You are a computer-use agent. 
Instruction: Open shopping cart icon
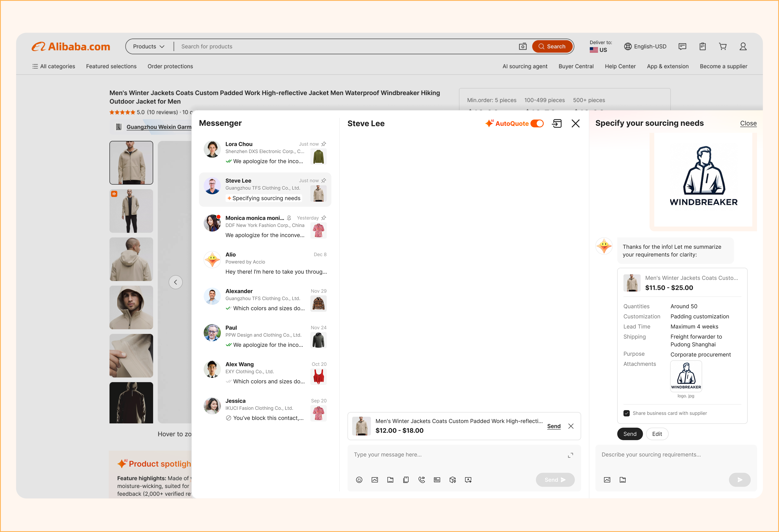pyautogui.click(x=723, y=47)
